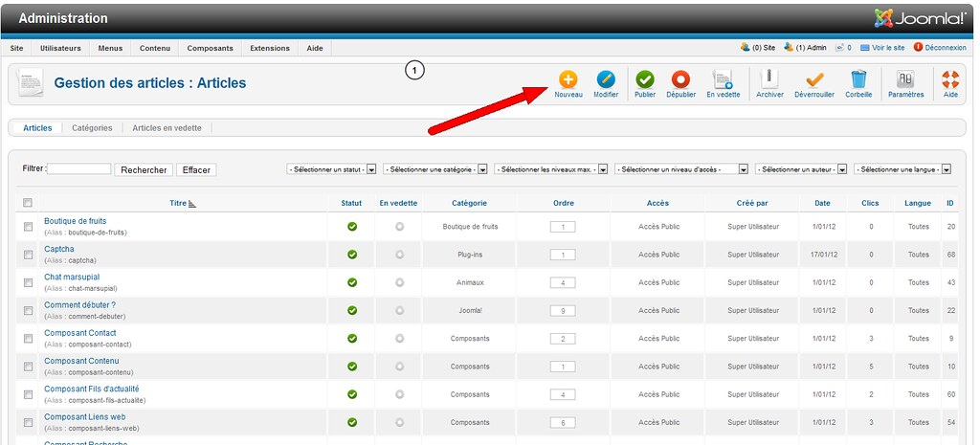Open the Sélectionner un auteur dropdown
This screenshot has height=445, width=980.
point(801,169)
